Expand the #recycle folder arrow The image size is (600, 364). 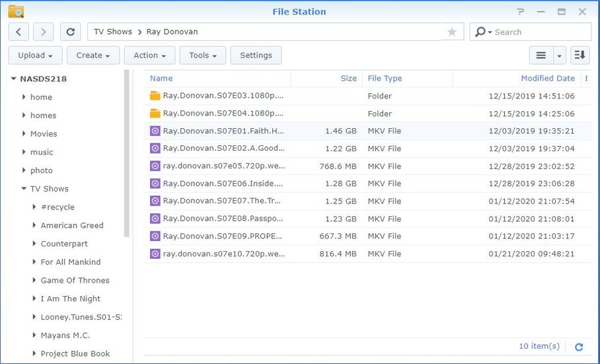point(34,207)
